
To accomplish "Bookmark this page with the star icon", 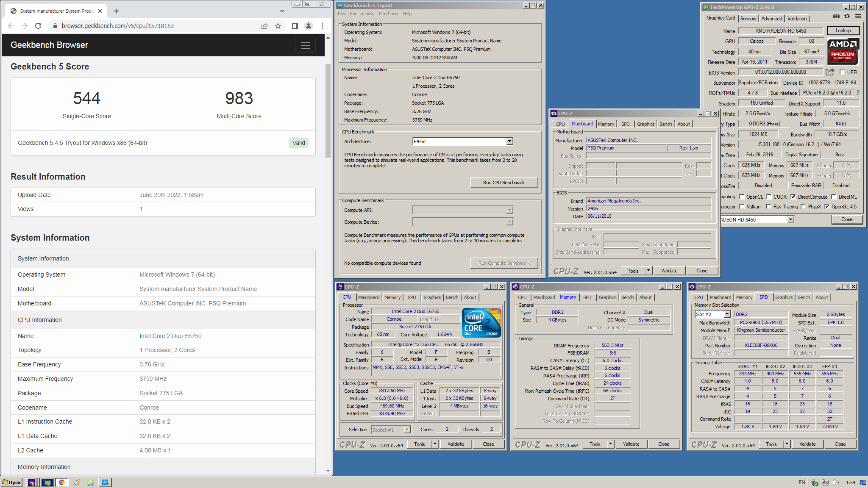I will 278,26.
